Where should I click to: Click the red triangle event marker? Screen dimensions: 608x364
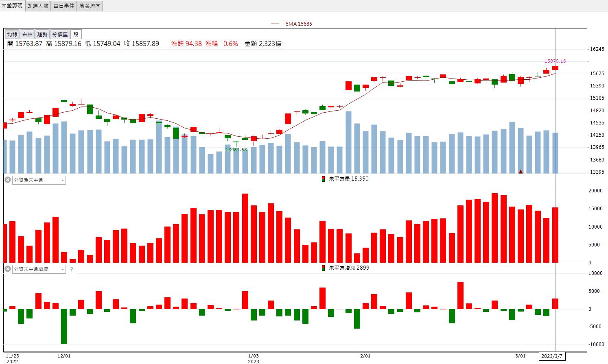point(521,172)
